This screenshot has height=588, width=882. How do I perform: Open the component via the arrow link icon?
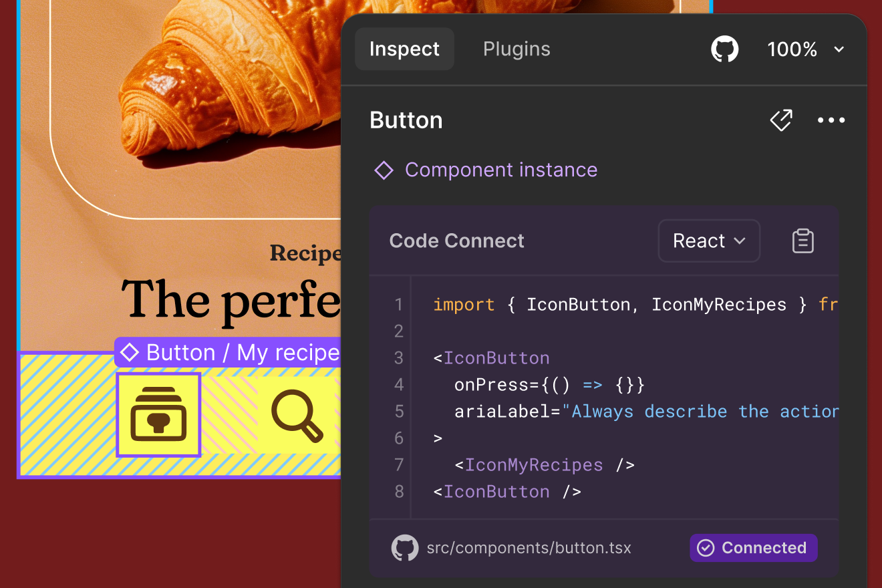[781, 120]
